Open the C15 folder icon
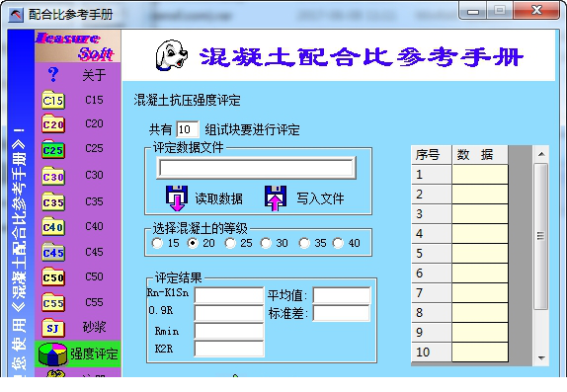Viewport: 567px width, 392px height. (x=53, y=100)
